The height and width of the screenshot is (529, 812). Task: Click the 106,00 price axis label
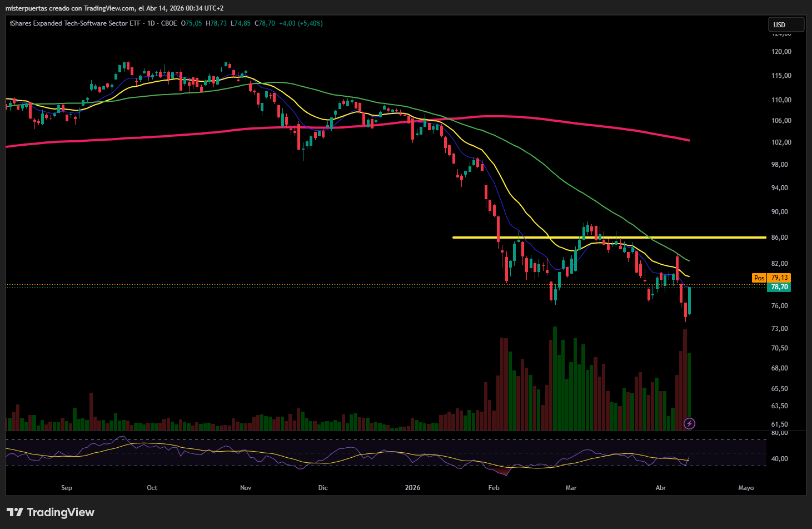pos(781,121)
